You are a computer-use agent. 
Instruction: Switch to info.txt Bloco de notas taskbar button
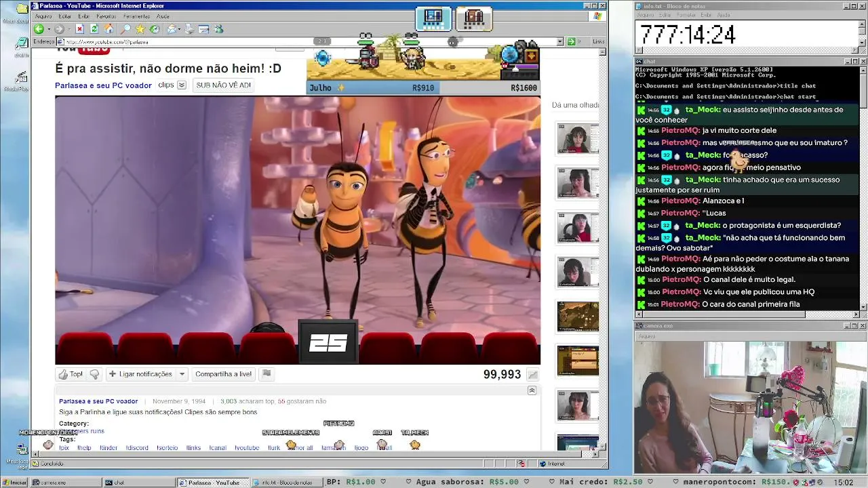pos(286,483)
